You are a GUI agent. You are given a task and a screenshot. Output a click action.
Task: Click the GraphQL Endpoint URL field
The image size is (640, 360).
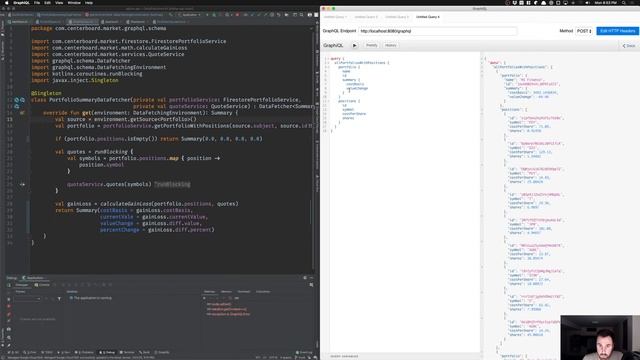(438, 31)
